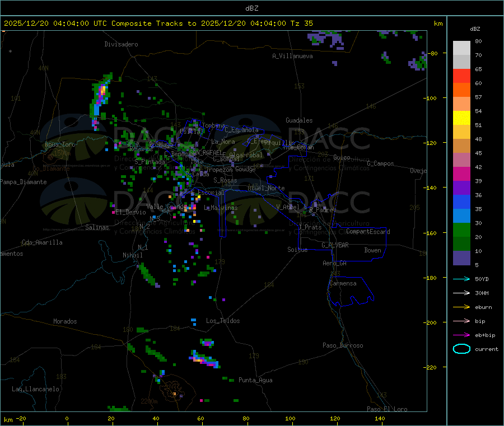This screenshot has width=504, height=426.
Task: Click the G_ALVEAR map label
Action: pos(335,245)
